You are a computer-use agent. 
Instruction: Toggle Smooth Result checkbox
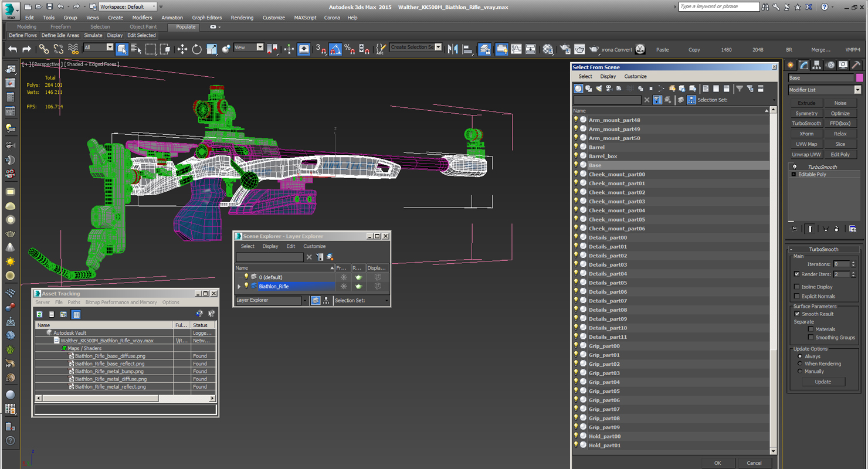pos(797,314)
